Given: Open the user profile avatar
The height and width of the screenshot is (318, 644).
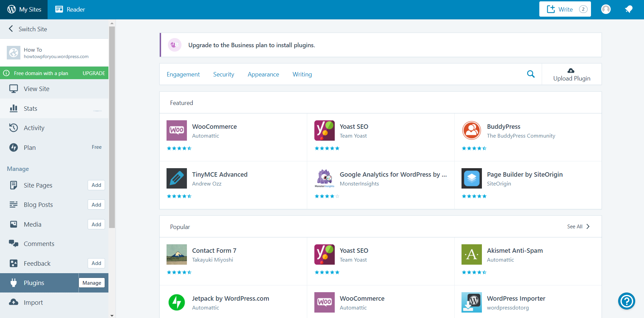Looking at the screenshot, I should coord(606,9).
